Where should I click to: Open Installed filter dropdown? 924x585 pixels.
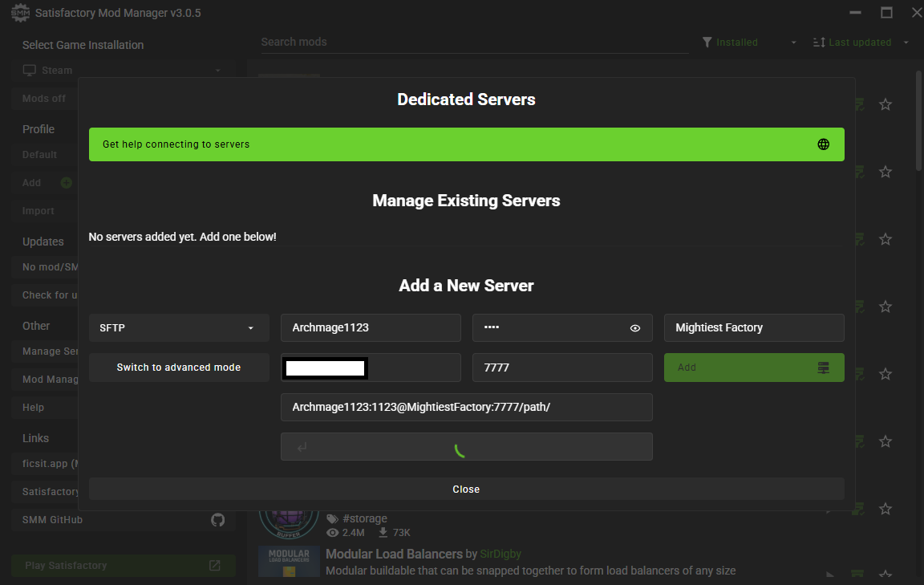(750, 43)
